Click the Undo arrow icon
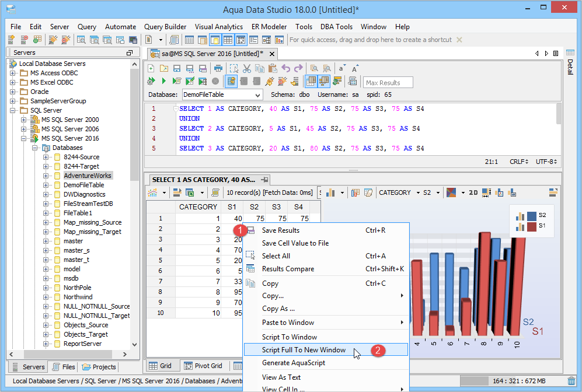This screenshot has width=582, height=392. click(286, 68)
